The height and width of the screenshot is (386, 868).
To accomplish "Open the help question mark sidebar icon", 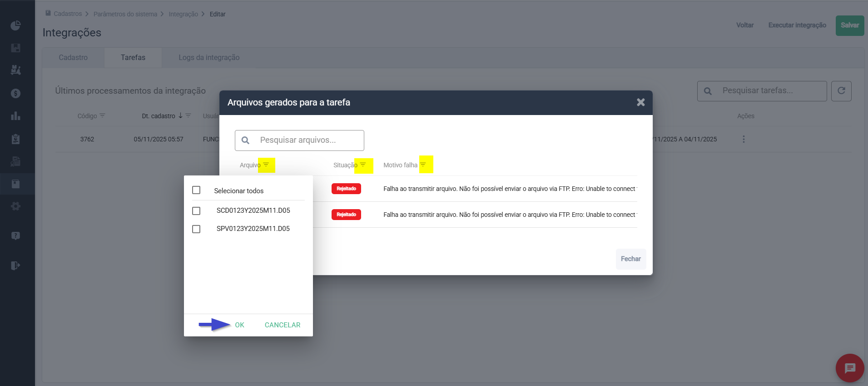I will point(15,236).
